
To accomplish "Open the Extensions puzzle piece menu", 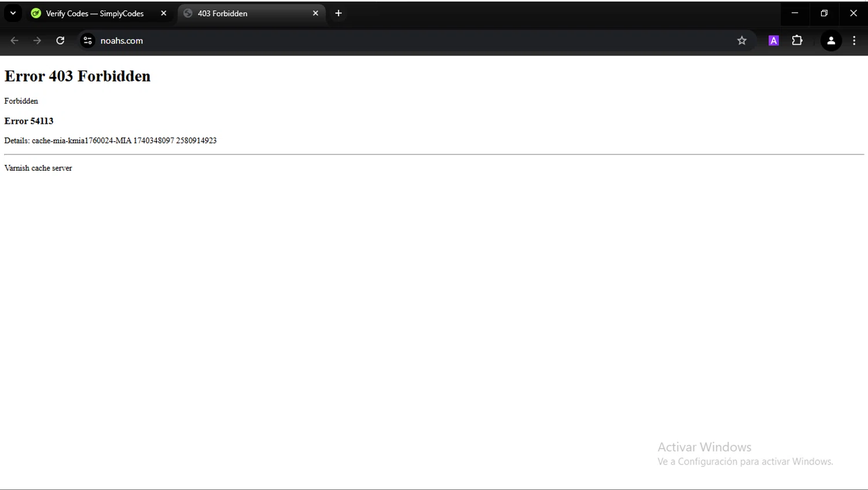I will [x=797, y=40].
